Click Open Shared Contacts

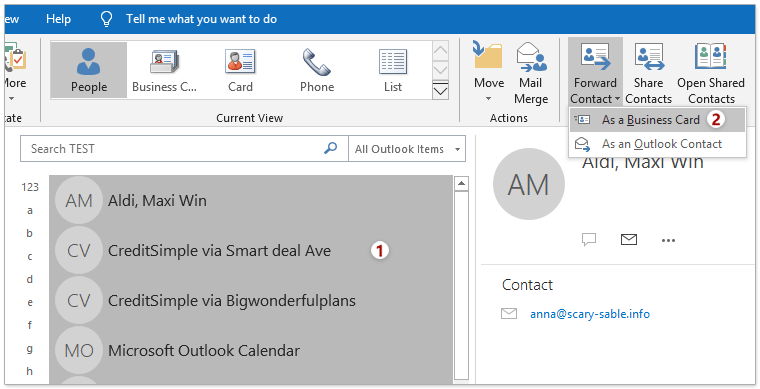point(711,73)
